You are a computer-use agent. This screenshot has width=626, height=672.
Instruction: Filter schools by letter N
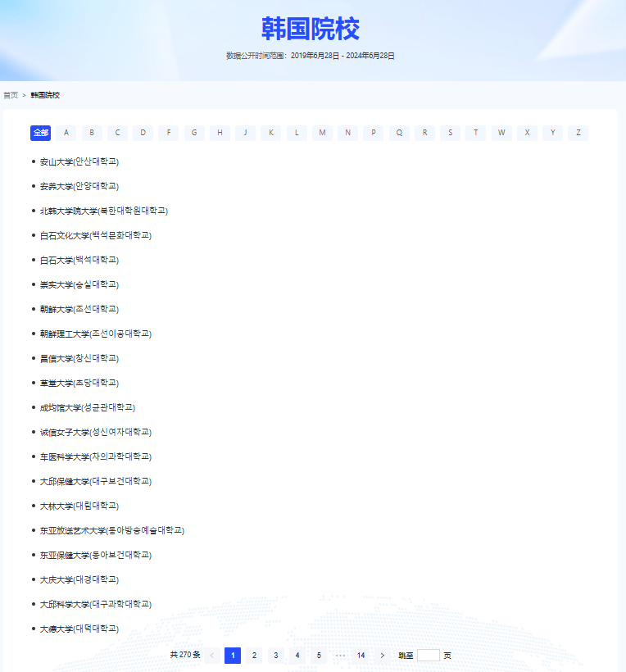point(348,133)
